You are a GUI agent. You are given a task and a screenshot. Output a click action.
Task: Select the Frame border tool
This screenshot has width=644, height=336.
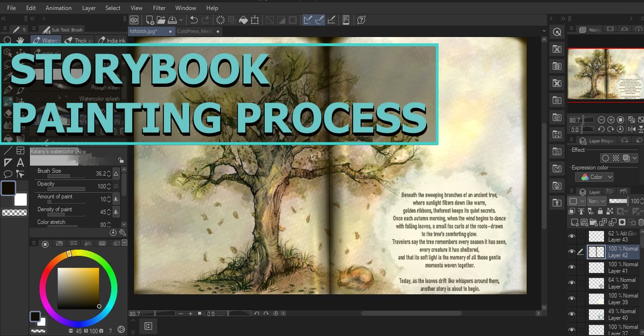(x=20, y=151)
